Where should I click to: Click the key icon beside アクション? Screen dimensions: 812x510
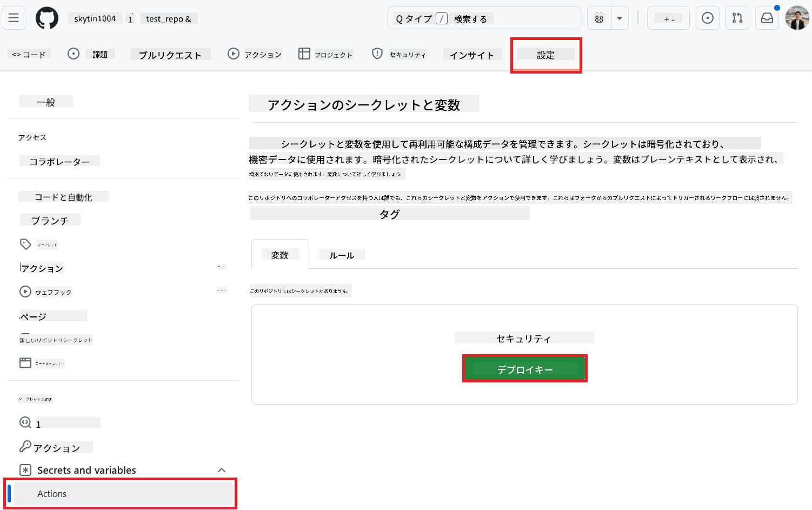point(25,447)
